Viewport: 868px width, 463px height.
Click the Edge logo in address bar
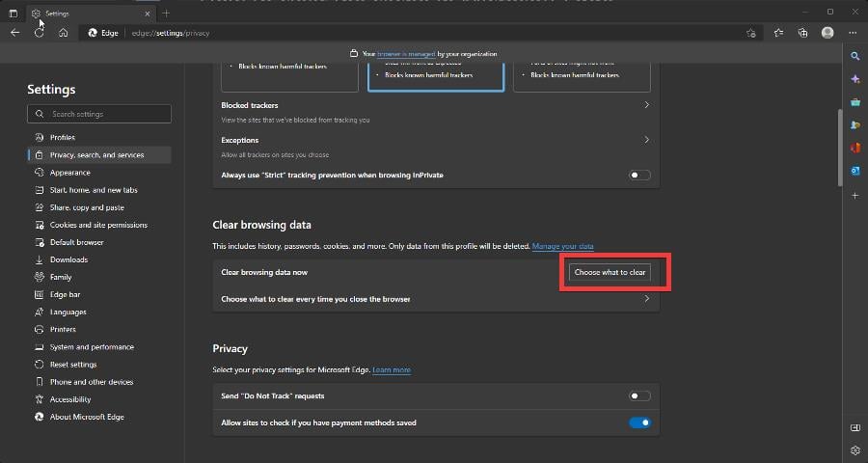(x=93, y=33)
